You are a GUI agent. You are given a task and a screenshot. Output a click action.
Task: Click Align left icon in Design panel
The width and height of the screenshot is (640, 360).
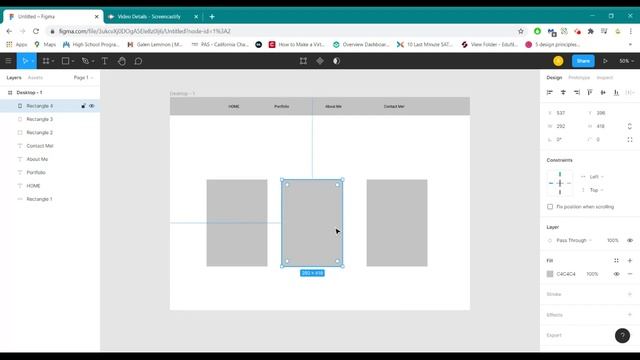[549, 93]
